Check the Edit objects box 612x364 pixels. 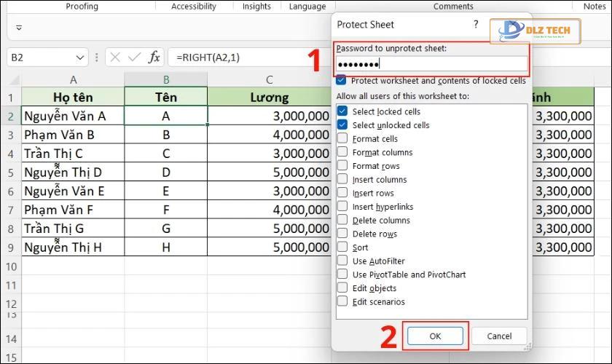(342, 288)
